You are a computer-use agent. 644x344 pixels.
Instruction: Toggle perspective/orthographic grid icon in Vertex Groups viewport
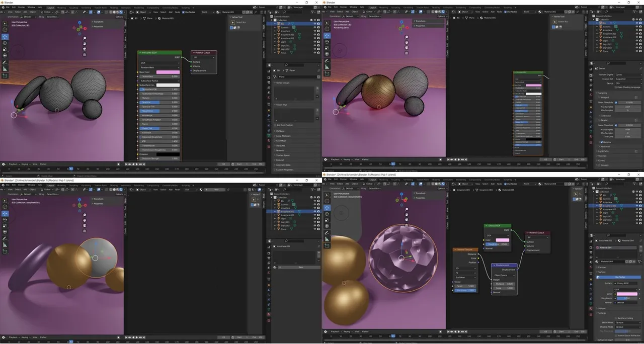(85, 55)
